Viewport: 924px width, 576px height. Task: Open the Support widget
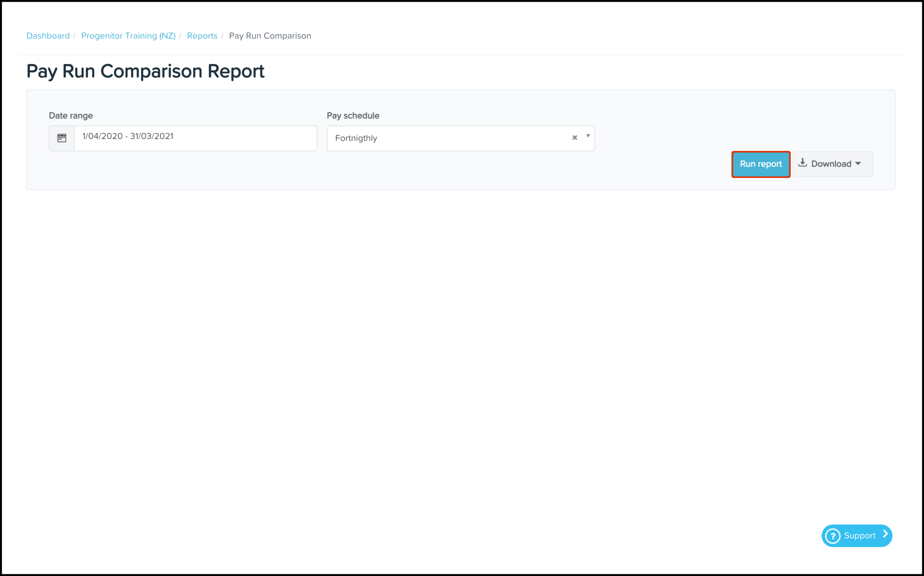click(859, 536)
